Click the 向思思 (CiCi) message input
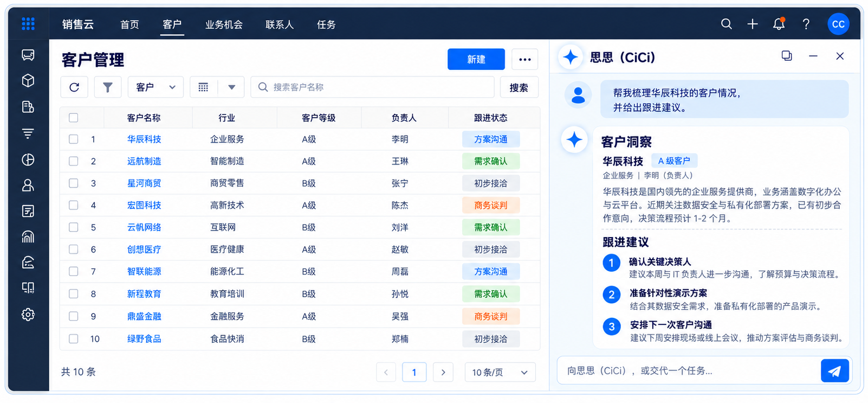The width and height of the screenshot is (868, 403). [x=688, y=371]
